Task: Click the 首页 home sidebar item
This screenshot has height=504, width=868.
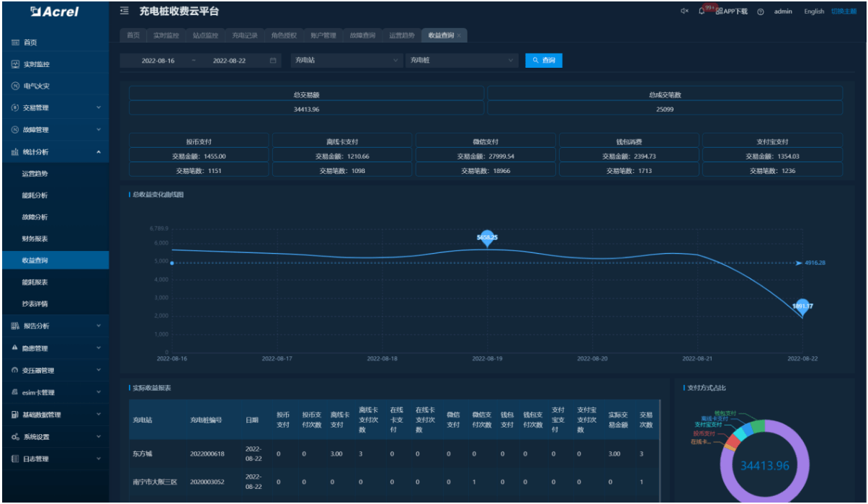Action: coord(30,43)
